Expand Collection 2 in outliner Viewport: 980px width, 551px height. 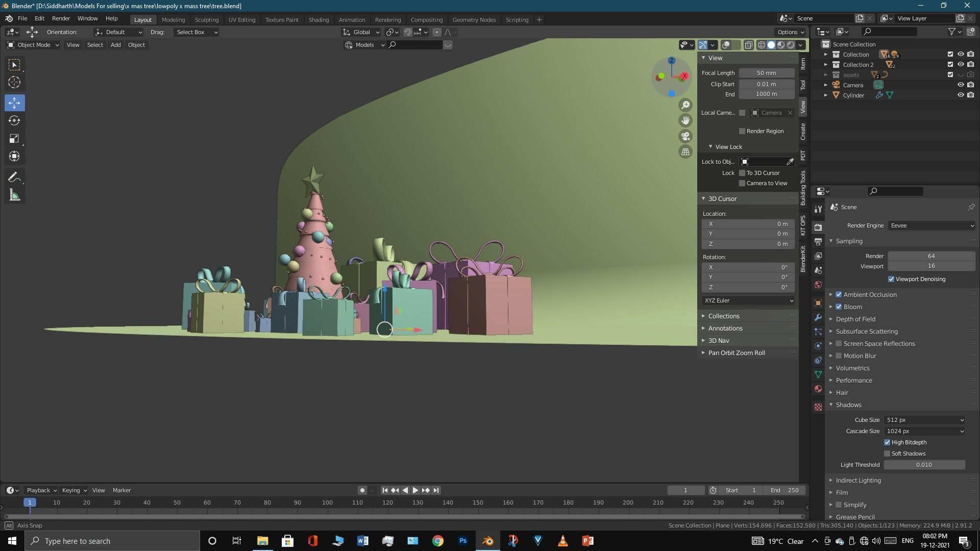(825, 65)
